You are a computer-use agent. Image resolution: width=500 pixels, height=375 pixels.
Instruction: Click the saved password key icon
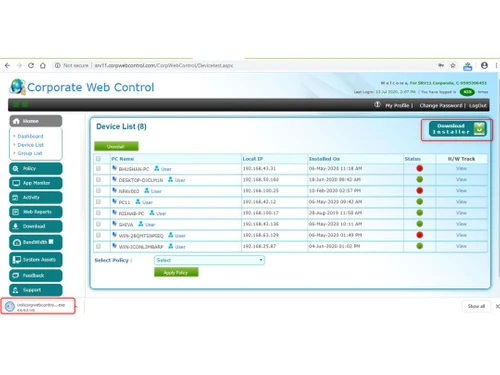coord(441,66)
